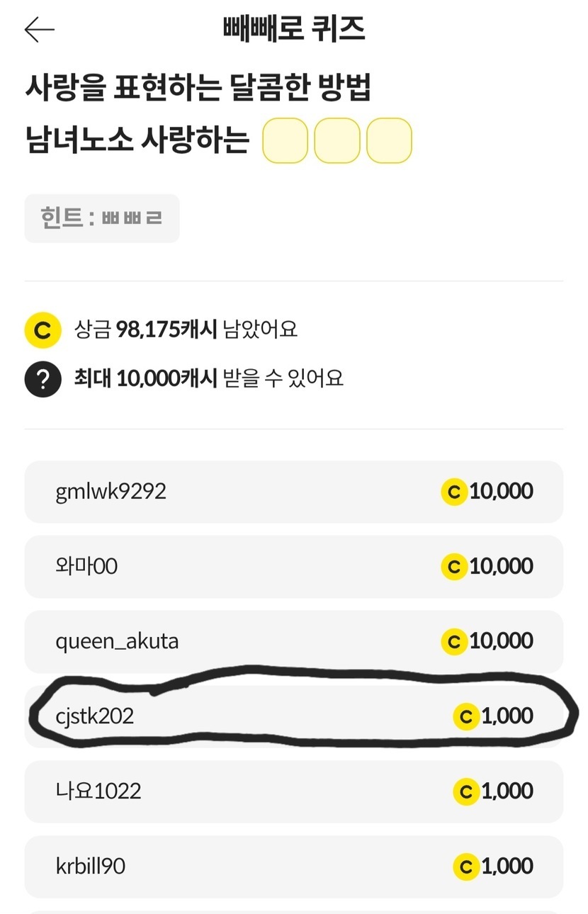Open the 나요1022 winner entry
588x914 pixels.
pyautogui.click(x=293, y=792)
